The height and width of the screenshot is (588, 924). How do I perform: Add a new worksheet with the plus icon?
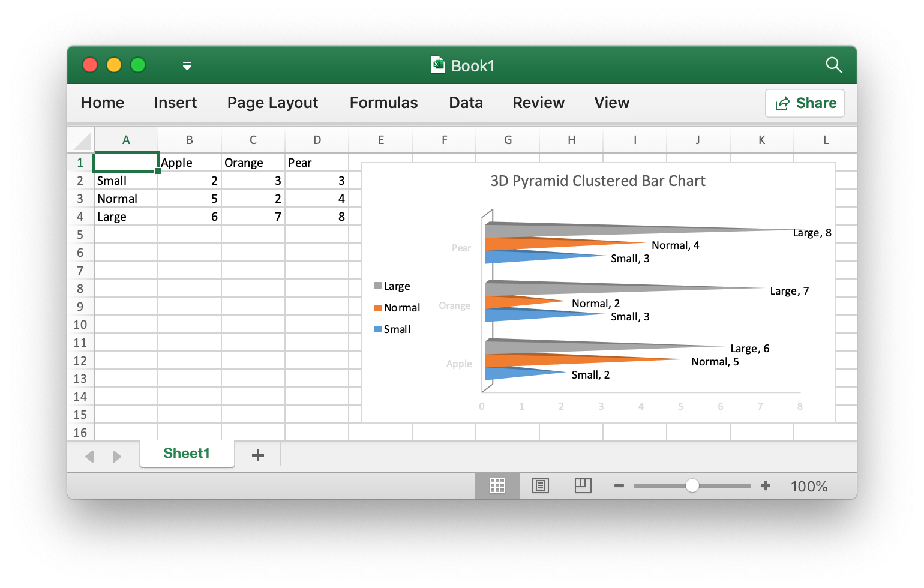257,455
